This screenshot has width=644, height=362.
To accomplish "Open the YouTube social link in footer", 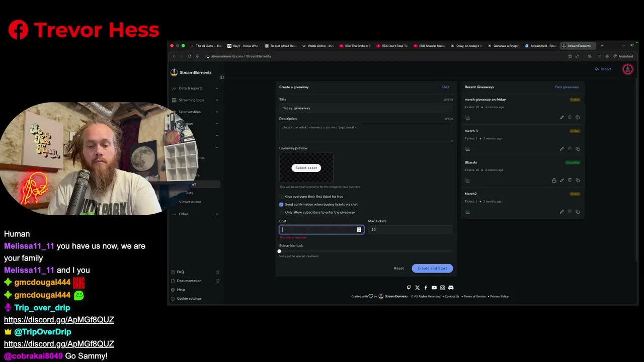I will tap(434, 288).
